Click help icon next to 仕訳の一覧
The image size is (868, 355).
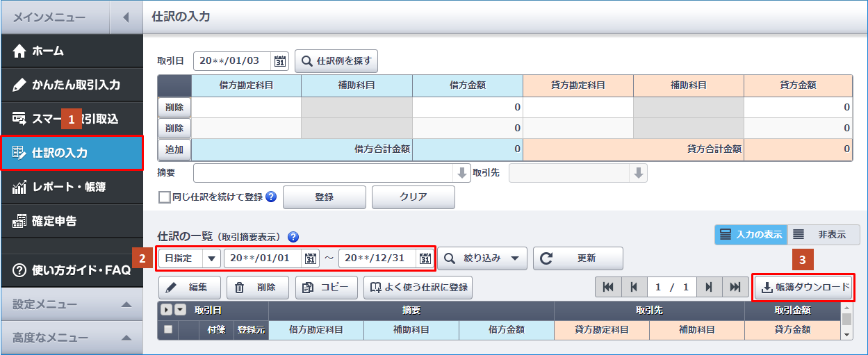coord(293,236)
